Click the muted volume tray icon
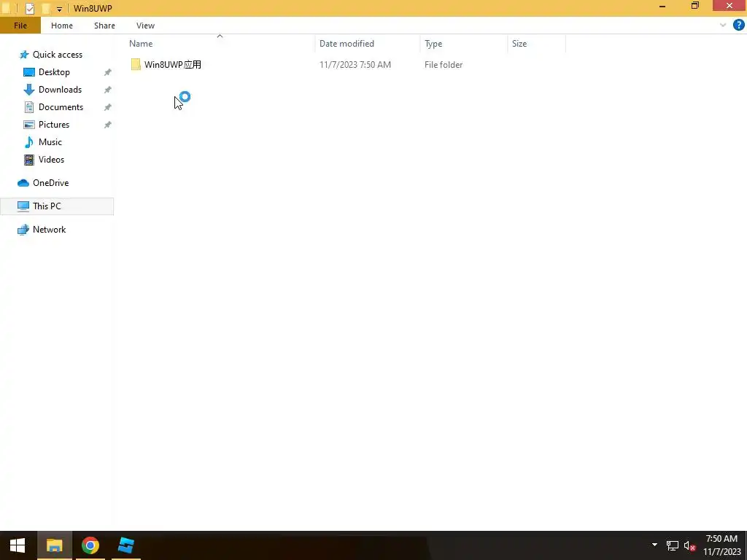Image resolution: width=747 pixels, height=560 pixels. click(689, 545)
